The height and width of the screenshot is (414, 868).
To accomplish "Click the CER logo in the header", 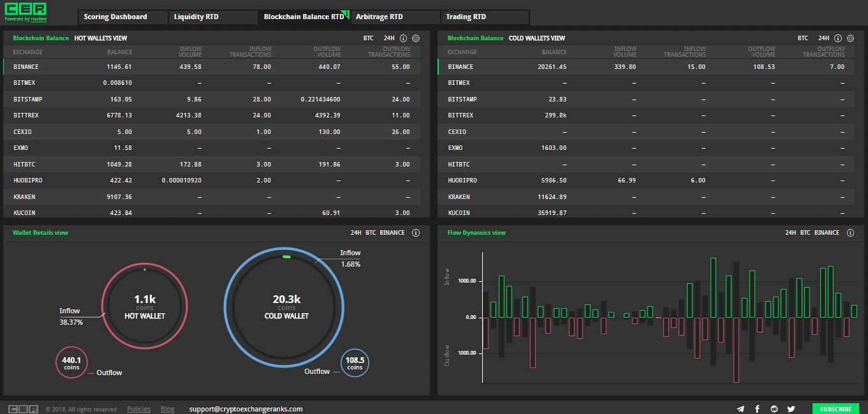I will (x=26, y=8).
